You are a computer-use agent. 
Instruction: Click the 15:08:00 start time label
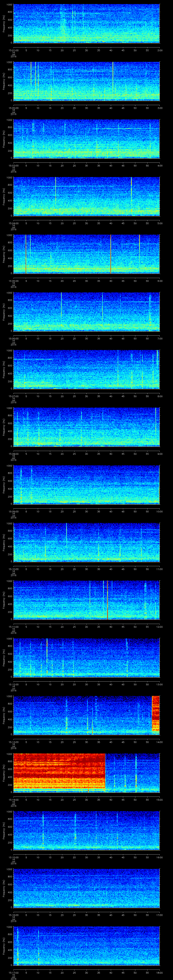13,454
